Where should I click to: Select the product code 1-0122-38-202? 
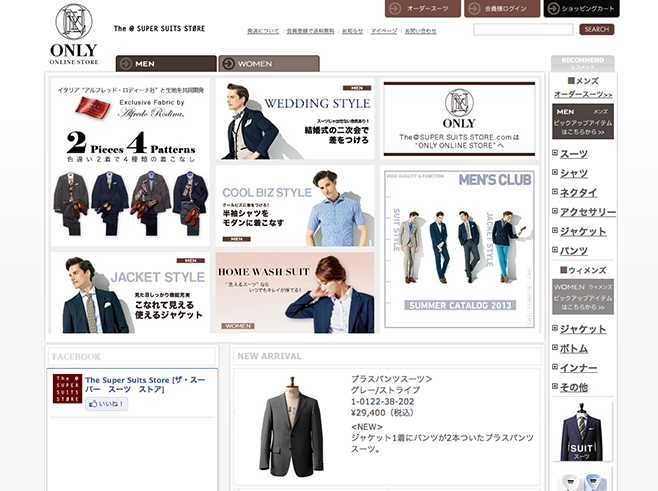click(x=382, y=402)
